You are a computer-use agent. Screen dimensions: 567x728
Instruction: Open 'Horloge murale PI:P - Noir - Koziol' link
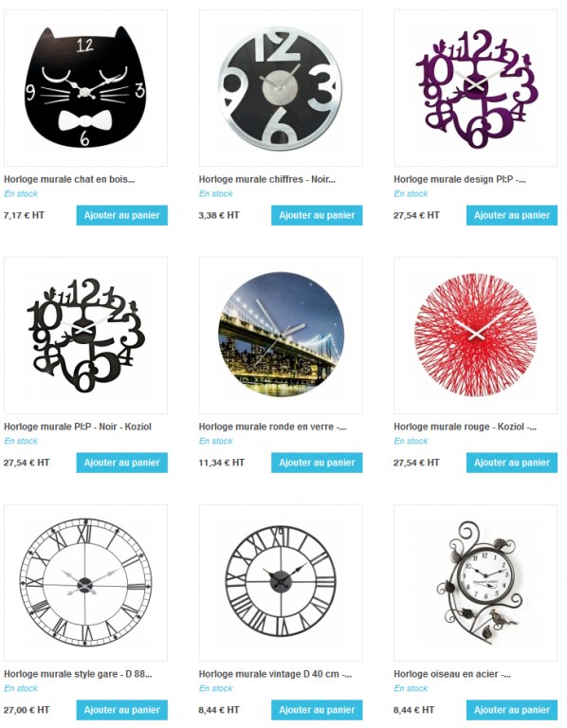(78, 427)
